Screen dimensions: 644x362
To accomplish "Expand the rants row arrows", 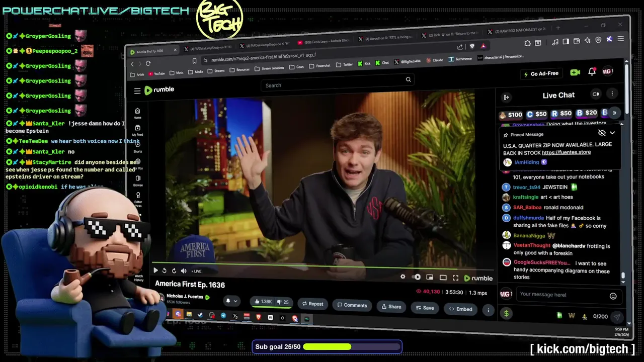I will [x=614, y=113].
